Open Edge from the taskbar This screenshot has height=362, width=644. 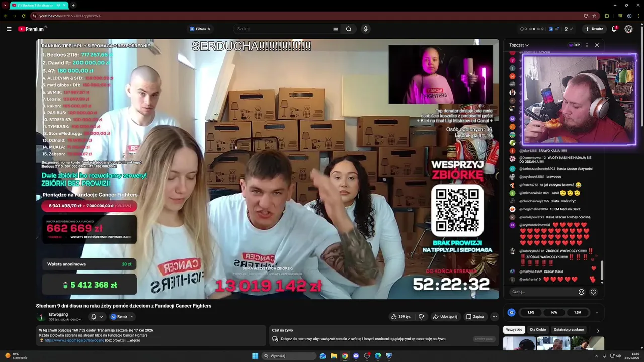pos(378,356)
